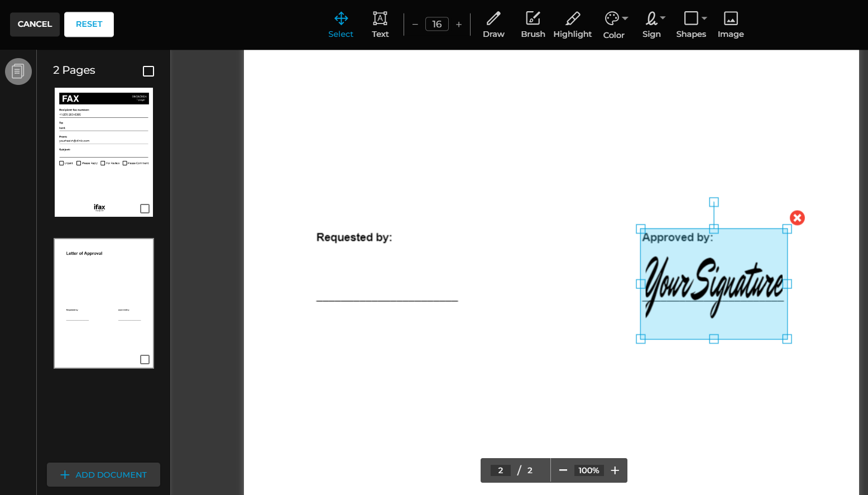868x495 pixels.
Task: Click Reset to clear edits
Action: click(x=89, y=24)
